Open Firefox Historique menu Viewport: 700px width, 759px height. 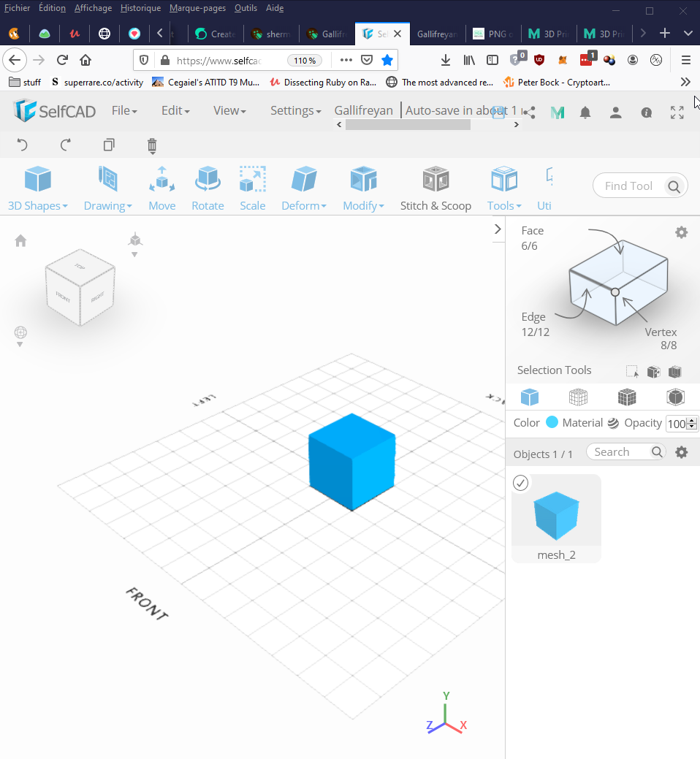pos(140,8)
